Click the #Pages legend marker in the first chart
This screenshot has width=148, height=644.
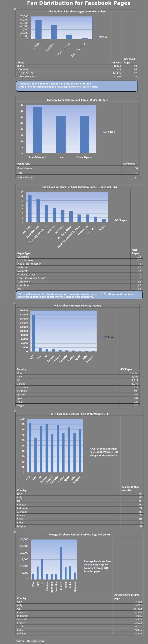97,37
